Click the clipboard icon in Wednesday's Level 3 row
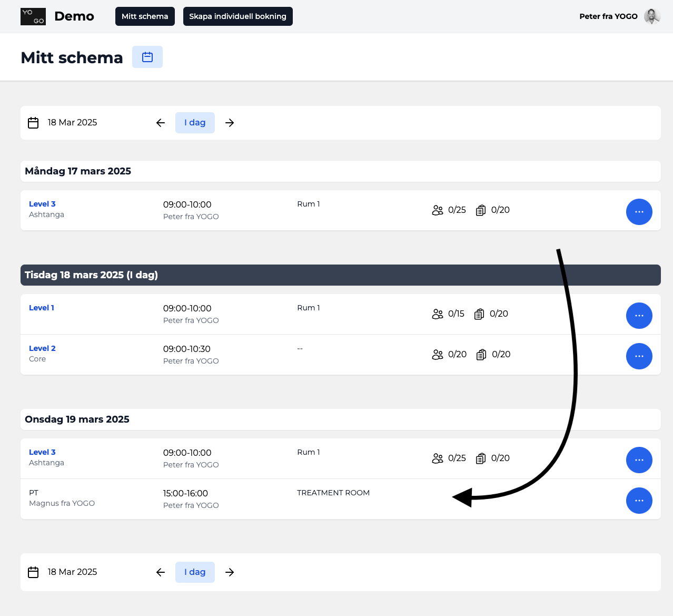This screenshot has width=673, height=616. [481, 458]
